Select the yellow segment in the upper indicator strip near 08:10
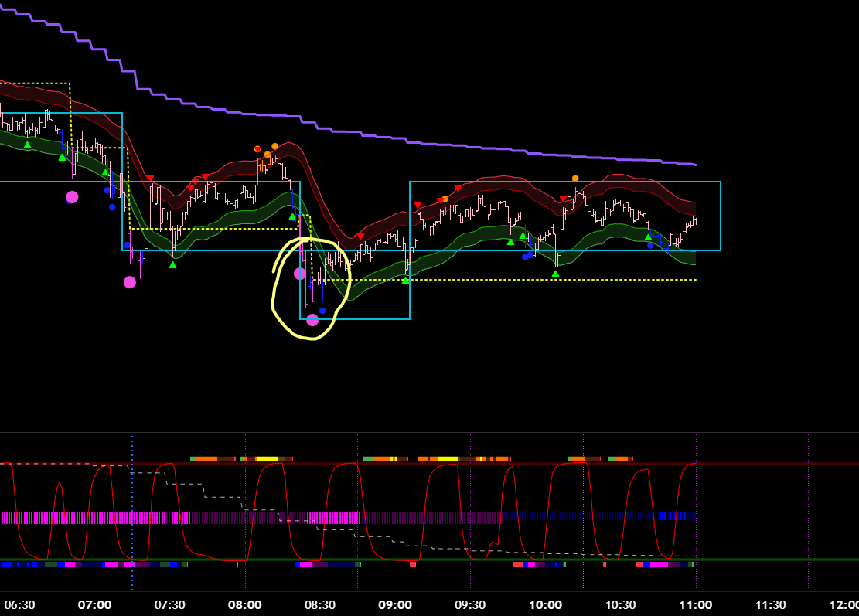The width and height of the screenshot is (859, 616). pyautogui.click(x=267, y=459)
